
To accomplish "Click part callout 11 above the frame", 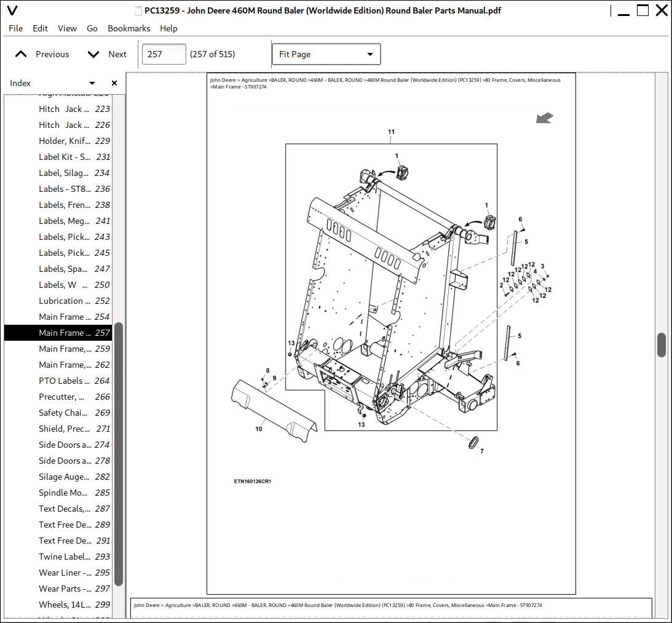I will click(x=391, y=132).
